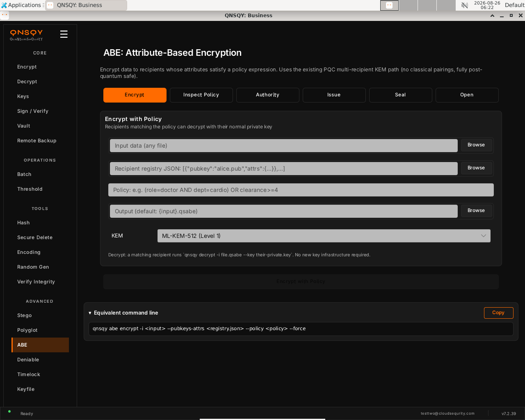This screenshot has height=420, width=525.
Task: Click the Encrypt with Policy button
Action: pyautogui.click(x=301, y=282)
